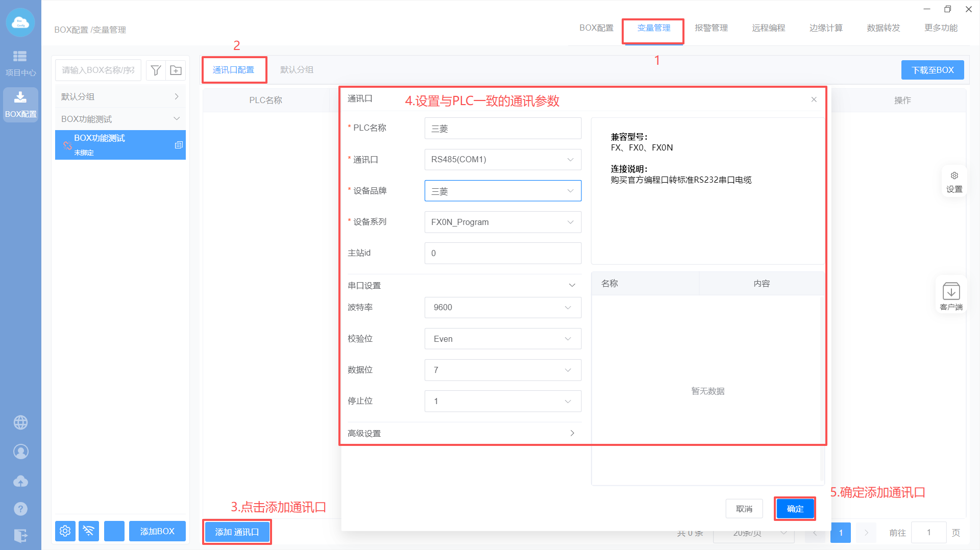
Task: Open the 校验位 Even dropdown
Action: [x=502, y=339]
